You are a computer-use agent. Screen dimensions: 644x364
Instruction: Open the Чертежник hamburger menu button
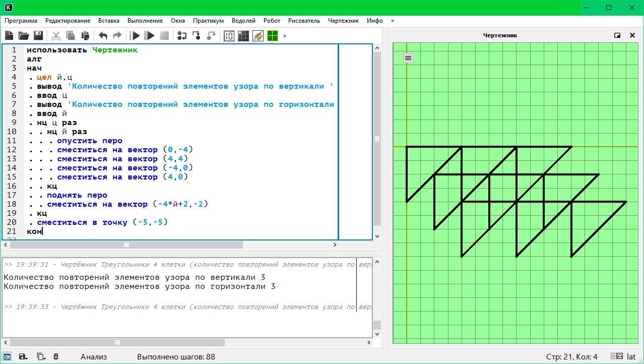(408, 58)
